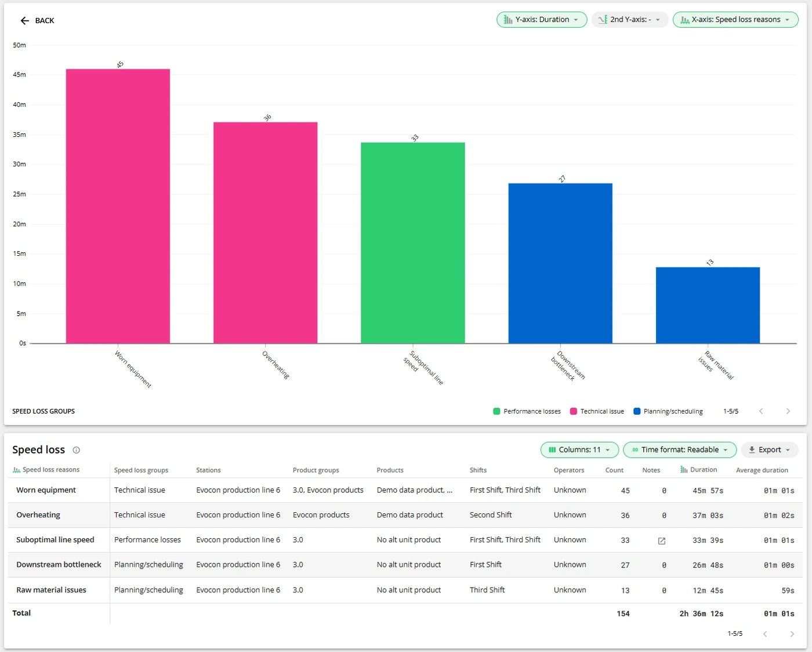Click Performance losses group cell
Screen dimensions: 812x652
pyautogui.click(x=147, y=540)
